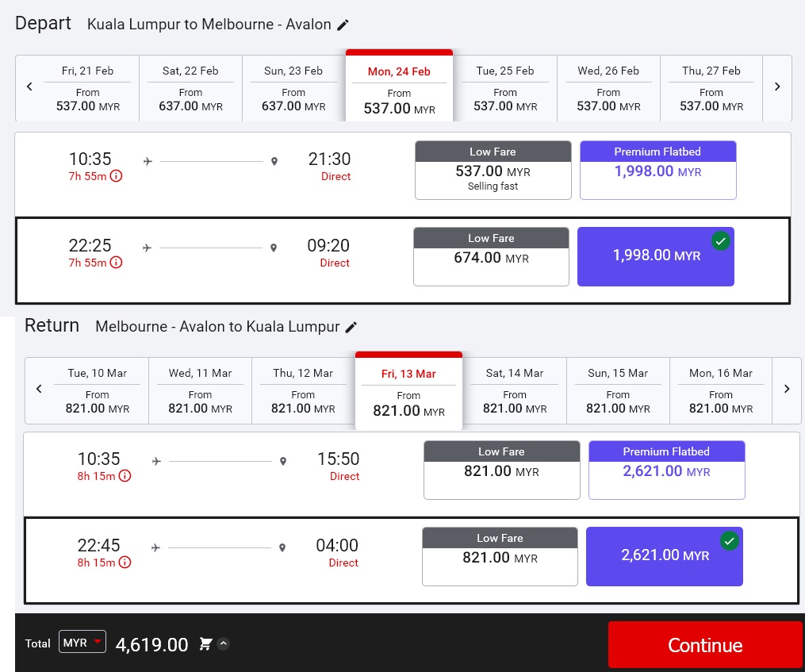
Task: Show duration info for 22:25 departing flight
Action: tap(116, 263)
